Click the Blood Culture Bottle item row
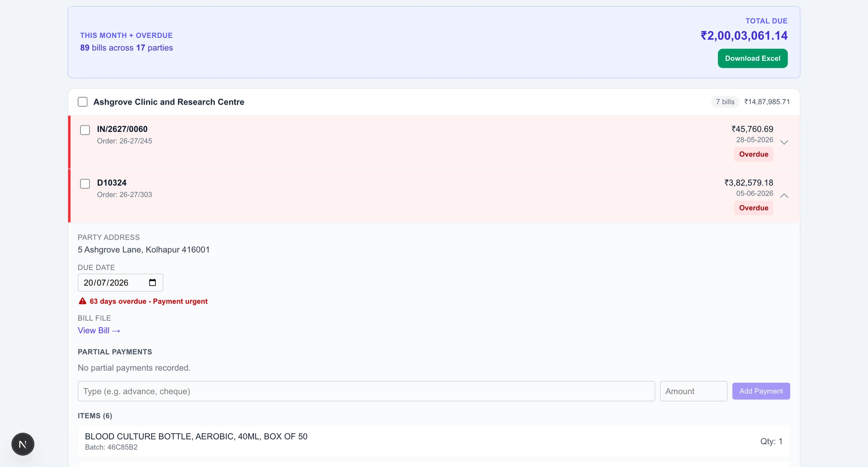Image resolution: width=868 pixels, height=467 pixels. click(434, 441)
